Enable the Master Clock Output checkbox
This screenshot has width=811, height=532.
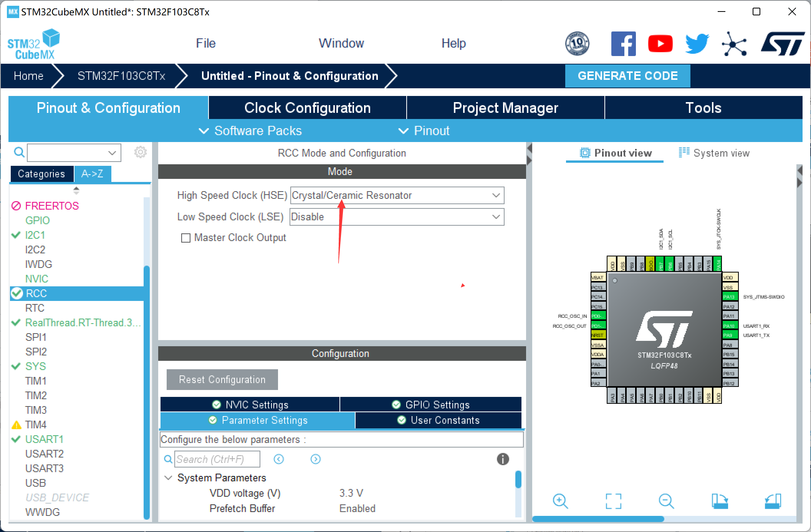coord(186,238)
